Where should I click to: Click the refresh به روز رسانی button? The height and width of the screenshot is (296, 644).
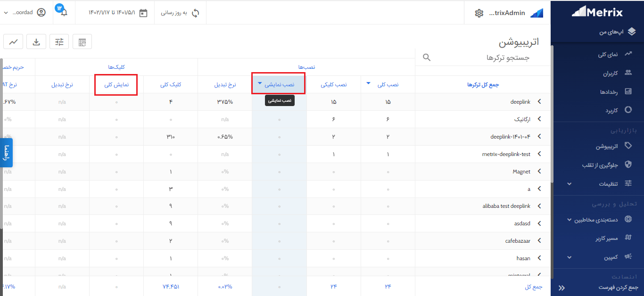pos(181,13)
